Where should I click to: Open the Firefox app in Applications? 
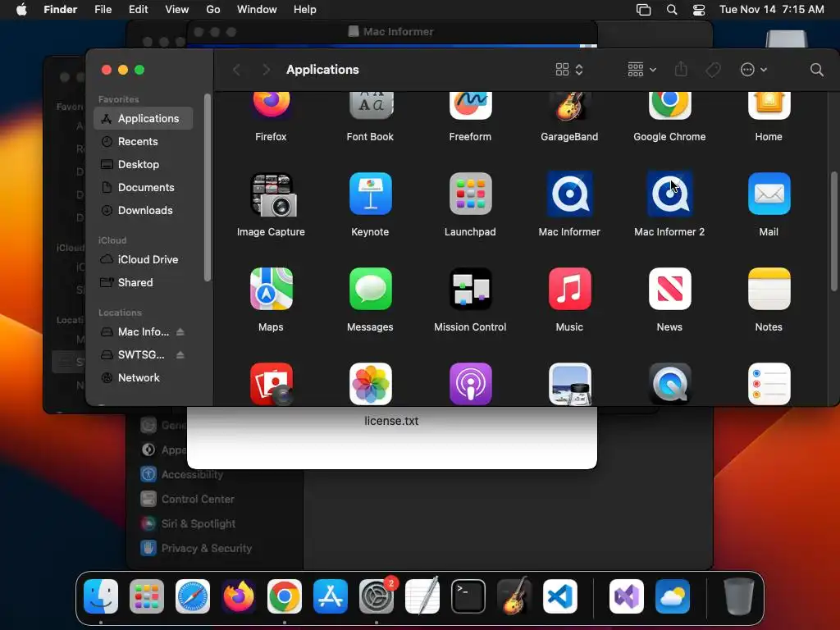pyautogui.click(x=271, y=105)
